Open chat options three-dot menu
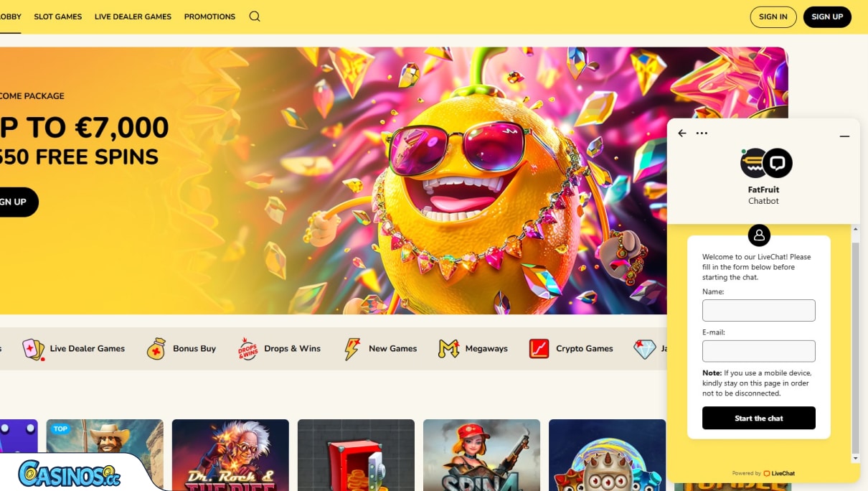The height and width of the screenshot is (491, 868). tap(702, 134)
